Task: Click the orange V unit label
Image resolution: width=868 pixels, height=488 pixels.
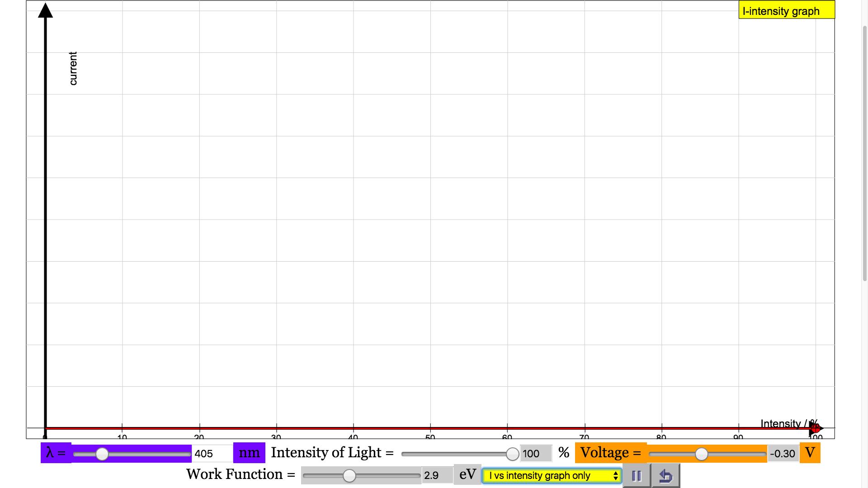Action: tap(810, 453)
